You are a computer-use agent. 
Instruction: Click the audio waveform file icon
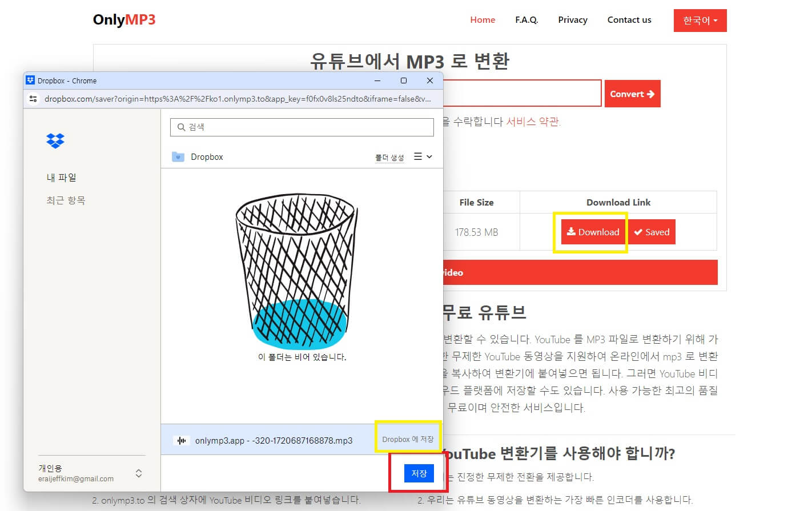tap(182, 440)
